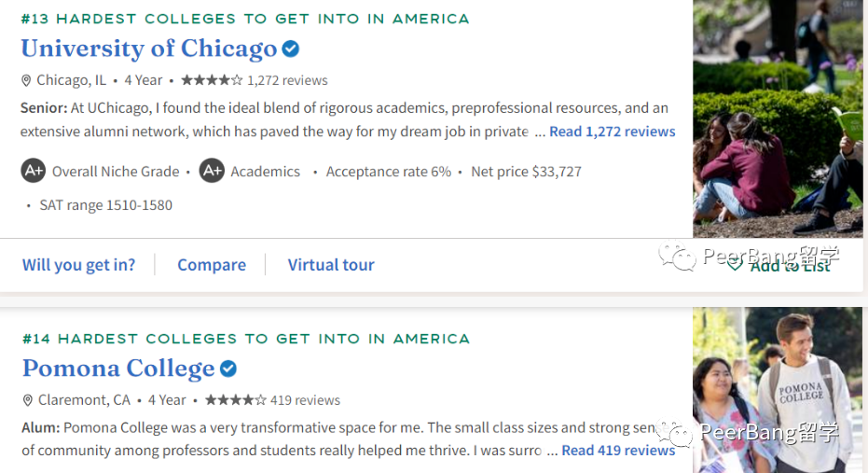The height and width of the screenshot is (473, 868).
Task: Click the 419 reviews count text
Action: pyautogui.click(x=305, y=400)
